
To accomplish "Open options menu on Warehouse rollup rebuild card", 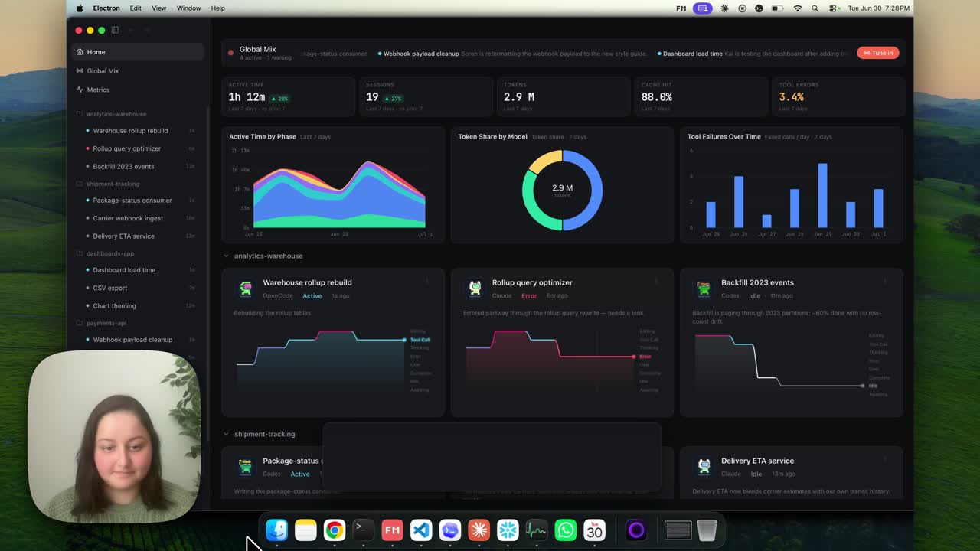I will pyautogui.click(x=427, y=281).
